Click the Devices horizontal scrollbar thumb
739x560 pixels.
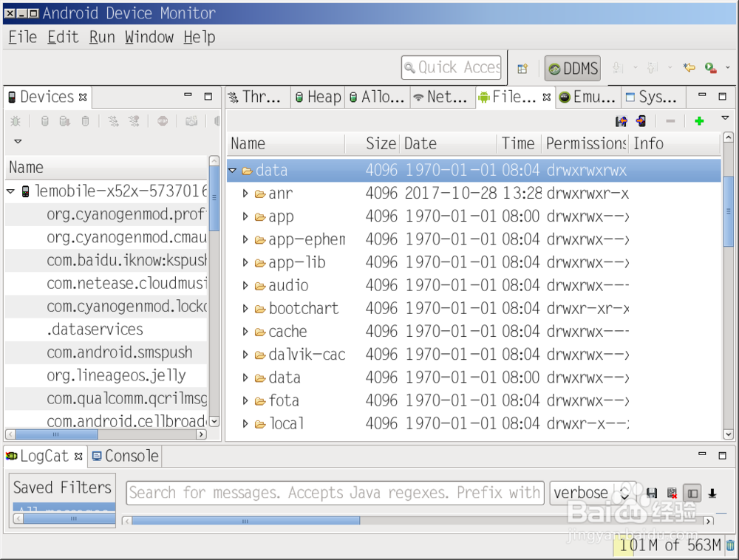pyautogui.click(x=56, y=434)
